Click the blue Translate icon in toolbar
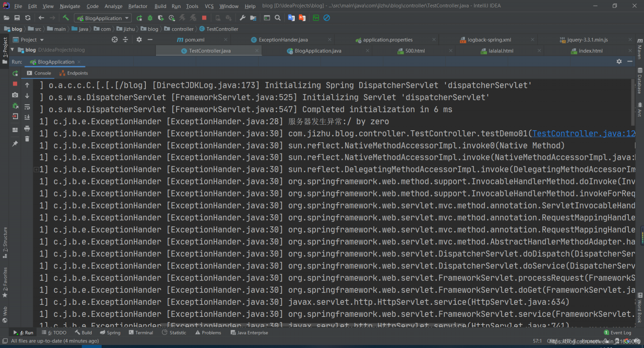 click(291, 18)
